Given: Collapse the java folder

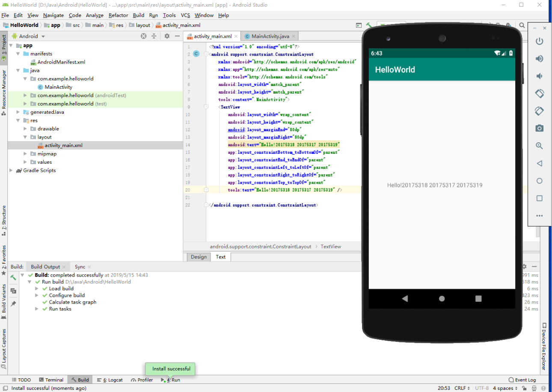Looking at the screenshot, I should pos(18,71).
